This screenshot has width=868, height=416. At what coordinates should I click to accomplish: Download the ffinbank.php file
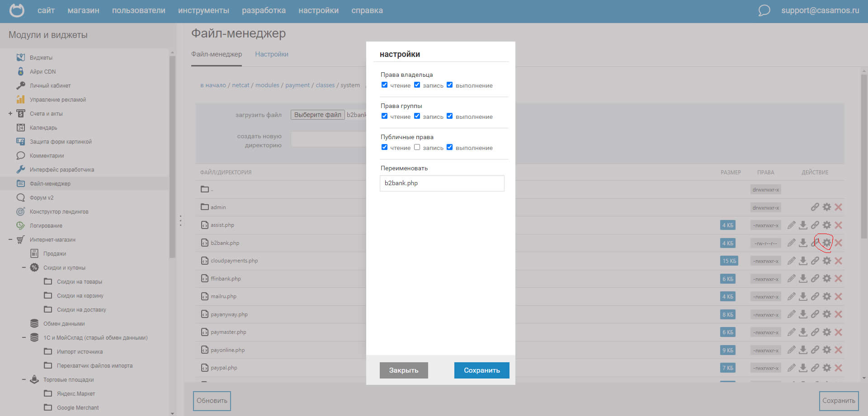(803, 279)
